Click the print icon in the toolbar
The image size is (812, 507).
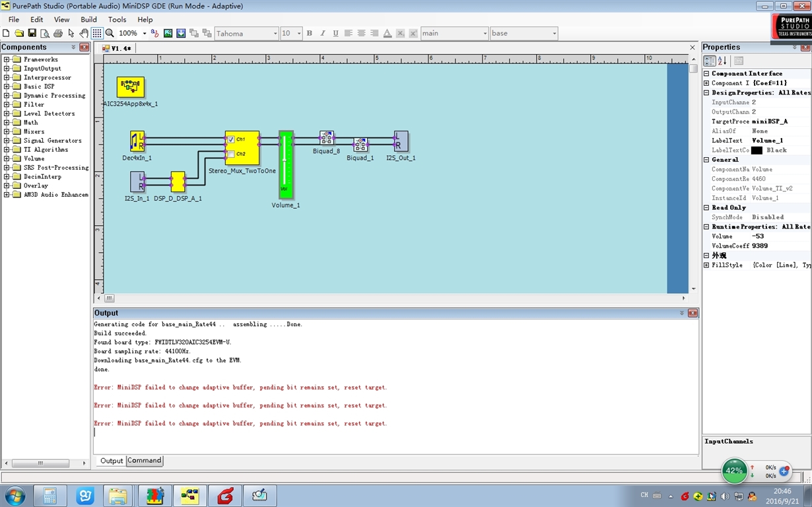coord(58,33)
